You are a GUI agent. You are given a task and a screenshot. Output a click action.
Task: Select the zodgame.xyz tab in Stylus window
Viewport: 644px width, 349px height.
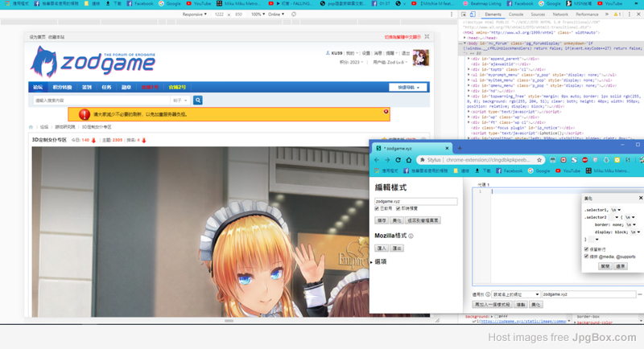tap(412, 148)
